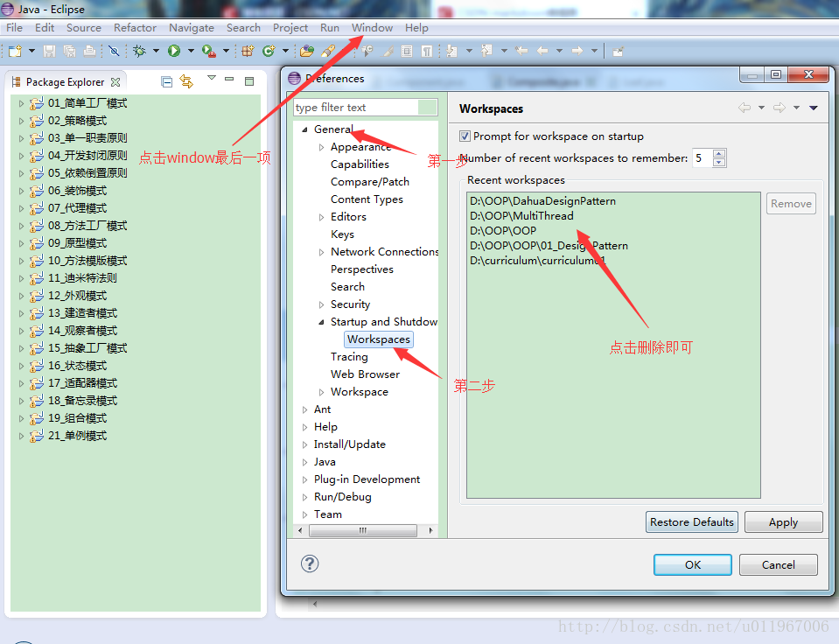Click the Show Whitespace Characters icon
The height and width of the screenshot is (644, 839).
426,51
